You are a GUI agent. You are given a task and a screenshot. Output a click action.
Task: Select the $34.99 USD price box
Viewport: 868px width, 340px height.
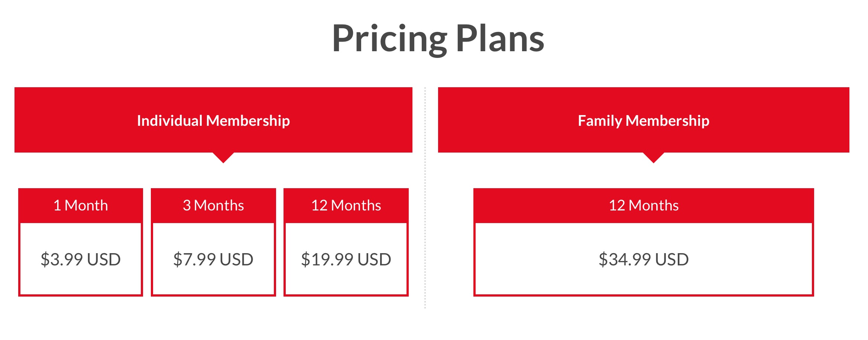click(644, 259)
